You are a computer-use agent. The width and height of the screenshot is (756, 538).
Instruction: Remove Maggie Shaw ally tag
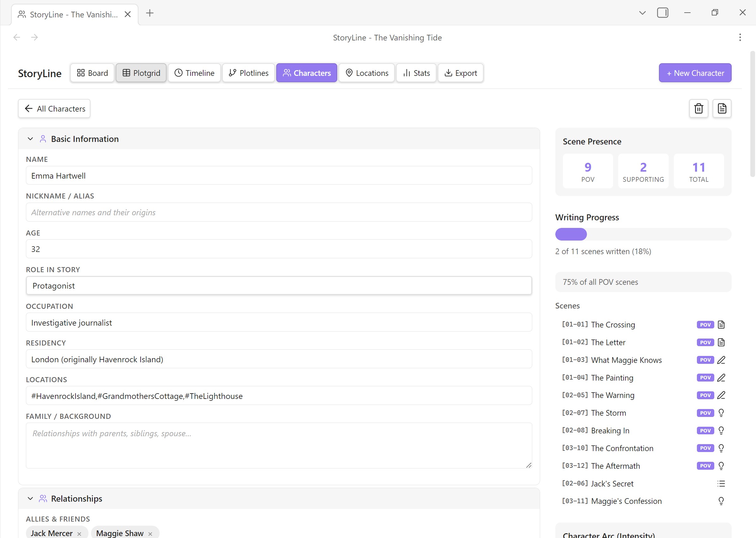pos(150,534)
